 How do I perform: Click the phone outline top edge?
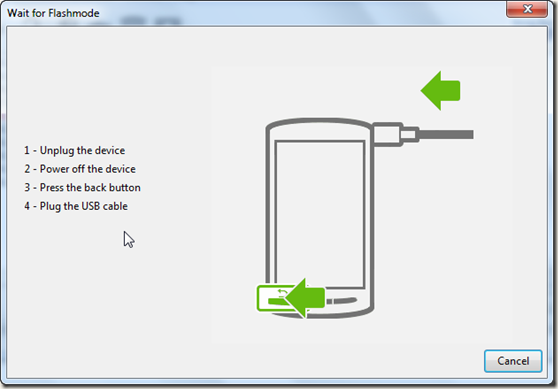[319, 122]
